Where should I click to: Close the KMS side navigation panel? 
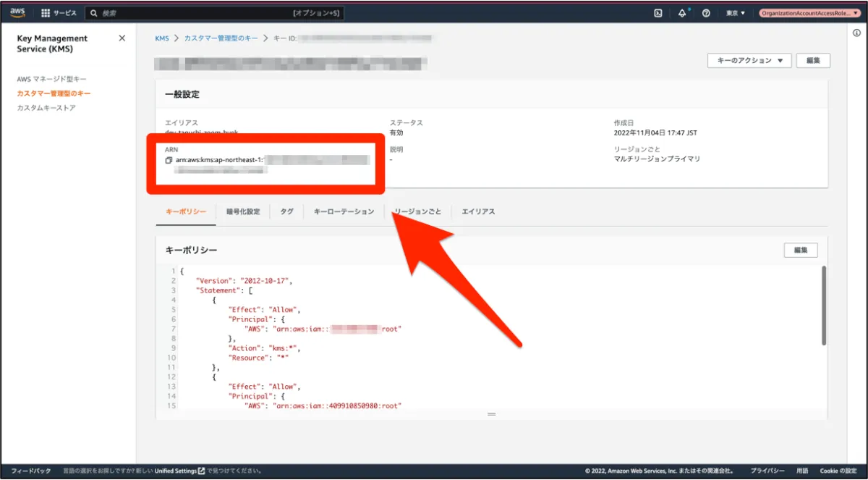point(122,38)
